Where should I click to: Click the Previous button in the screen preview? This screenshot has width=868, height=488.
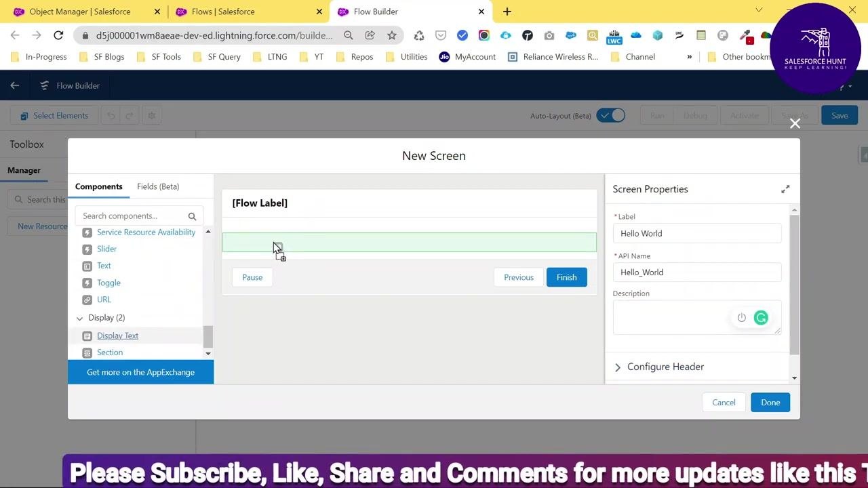(519, 277)
